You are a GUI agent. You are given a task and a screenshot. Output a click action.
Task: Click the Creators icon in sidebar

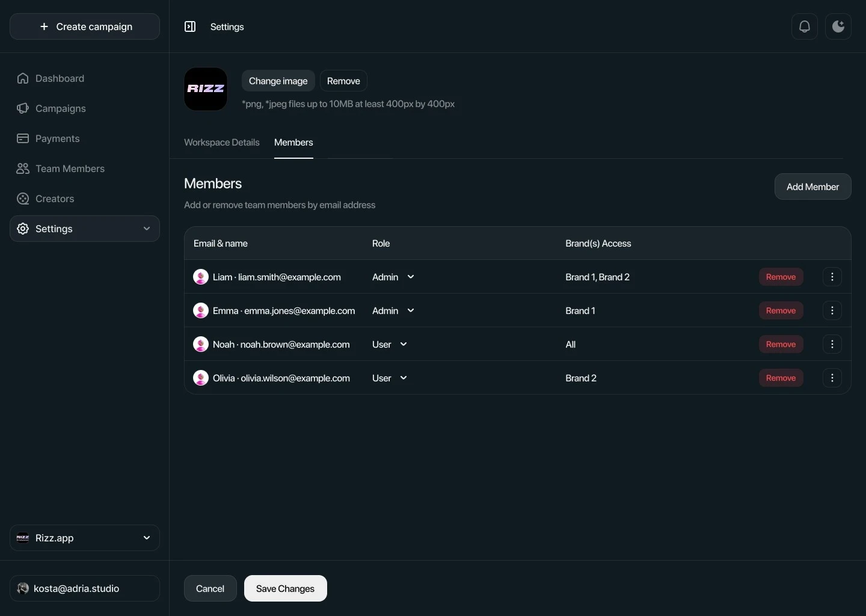pyautogui.click(x=23, y=199)
